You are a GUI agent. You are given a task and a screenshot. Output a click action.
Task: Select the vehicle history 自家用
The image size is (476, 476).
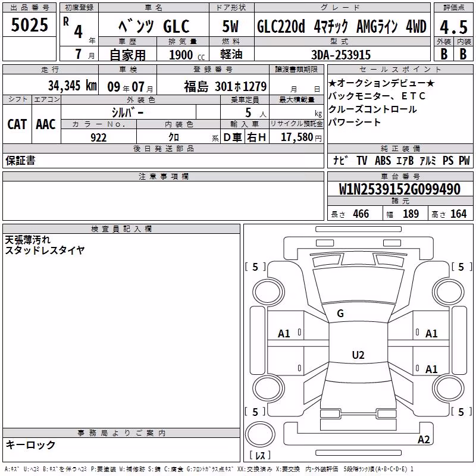(127, 55)
